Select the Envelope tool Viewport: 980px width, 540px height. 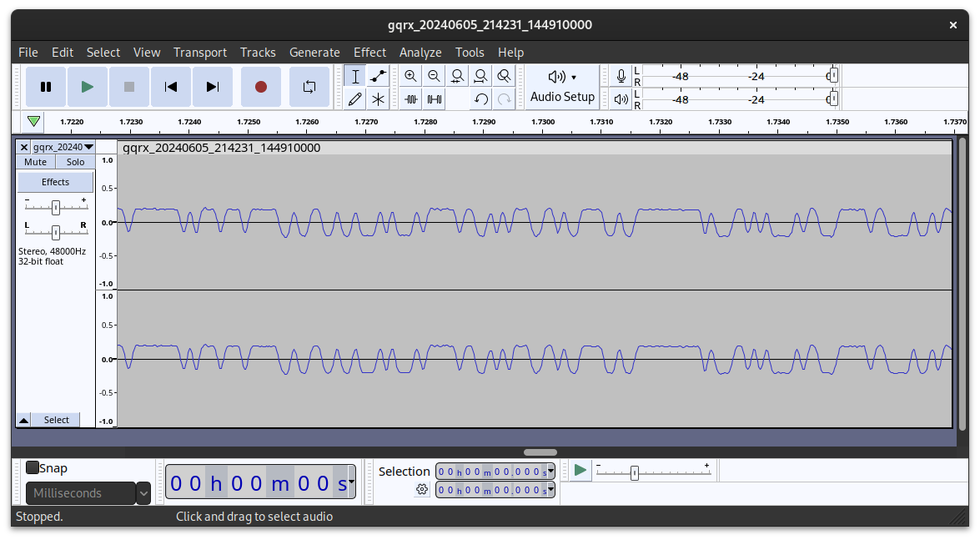(378, 76)
